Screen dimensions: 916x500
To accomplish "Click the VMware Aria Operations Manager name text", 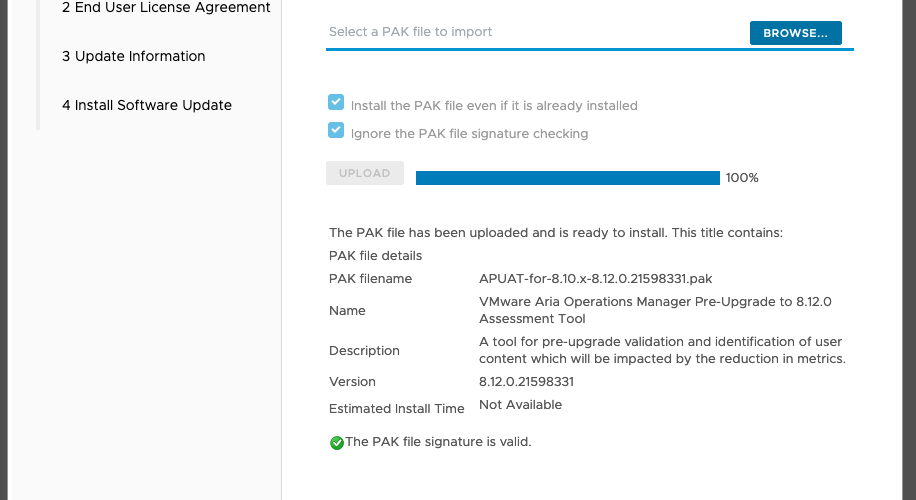I will (x=655, y=310).
